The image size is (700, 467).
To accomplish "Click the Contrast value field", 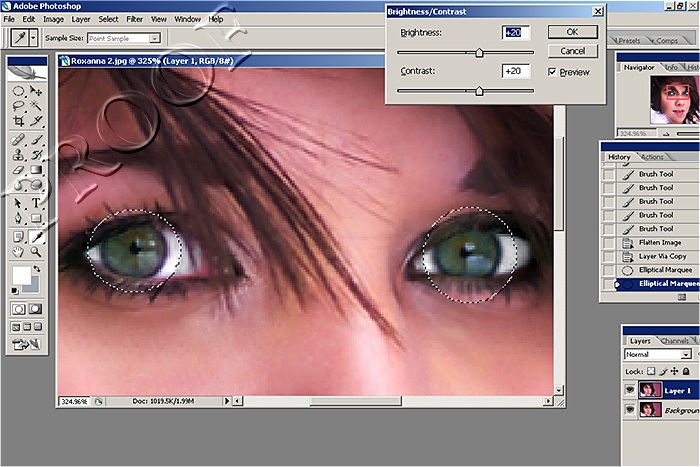I will 516,71.
